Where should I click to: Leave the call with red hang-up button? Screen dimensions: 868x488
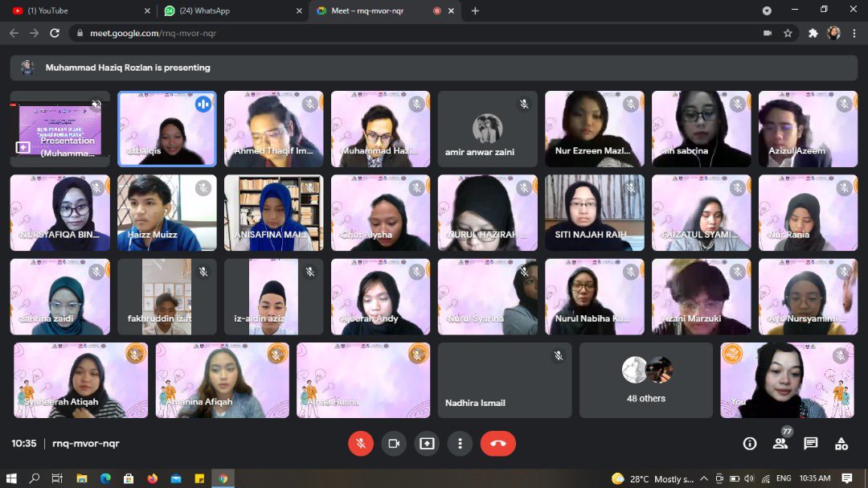pyautogui.click(x=497, y=443)
